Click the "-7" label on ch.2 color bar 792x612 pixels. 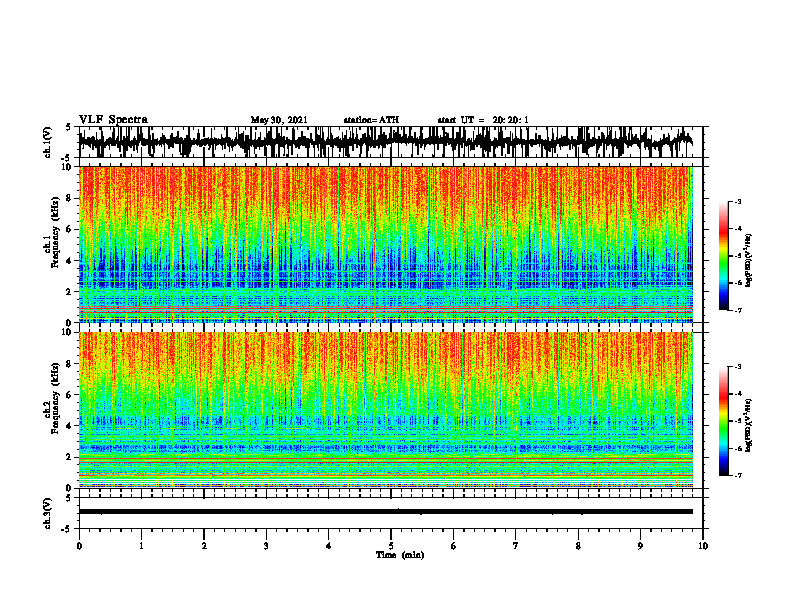738,476
